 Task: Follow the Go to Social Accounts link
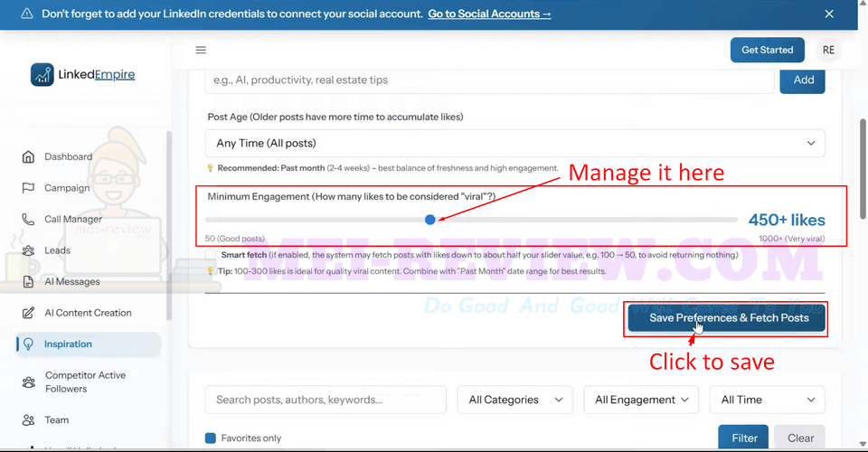coord(489,14)
